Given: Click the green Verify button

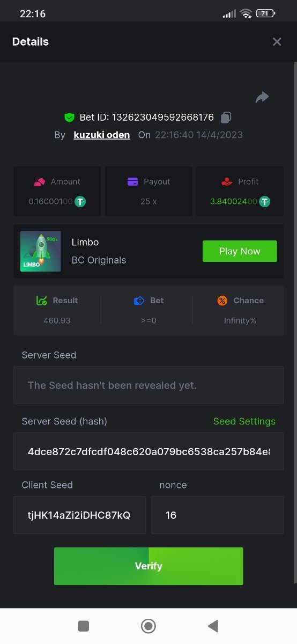Looking at the screenshot, I should 148,566.
